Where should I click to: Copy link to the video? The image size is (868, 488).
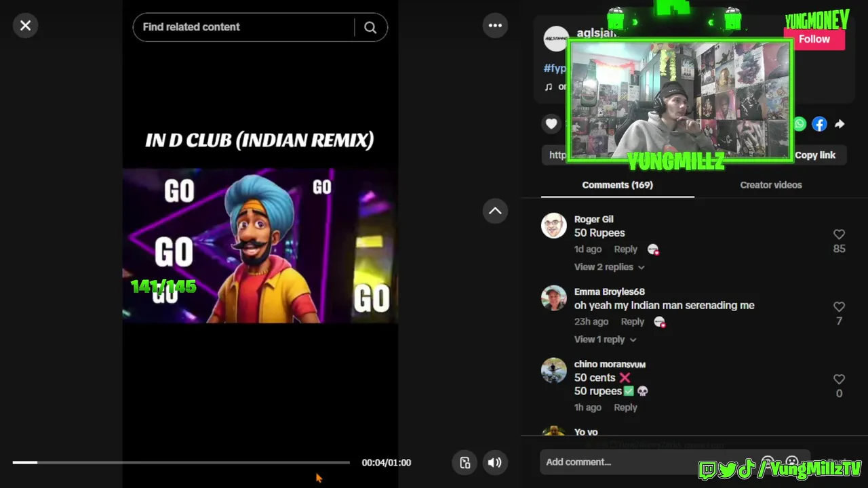pyautogui.click(x=815, y=155)
